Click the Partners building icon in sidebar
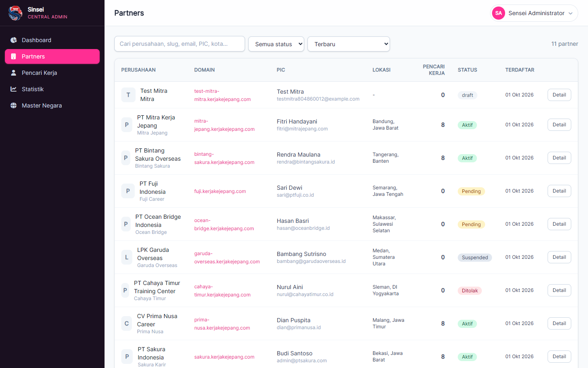588x368 pixels. coord(13,56)
